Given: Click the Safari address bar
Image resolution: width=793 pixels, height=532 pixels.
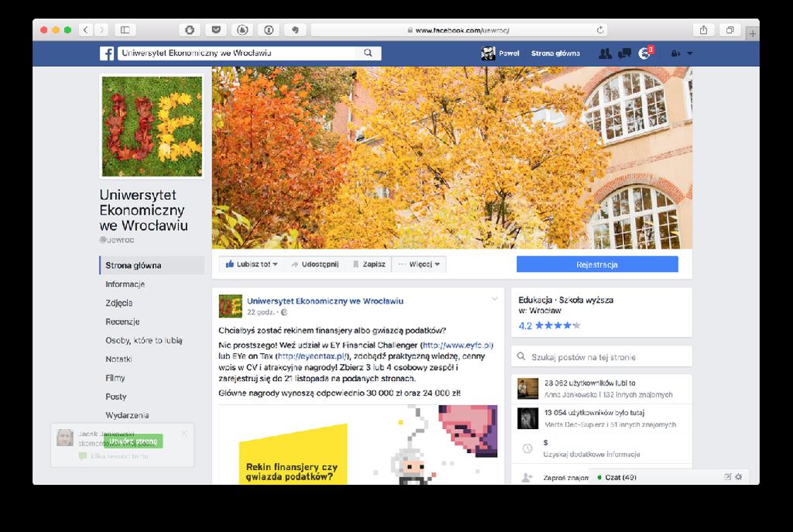Looking at the screenshot, I should 458,30.
